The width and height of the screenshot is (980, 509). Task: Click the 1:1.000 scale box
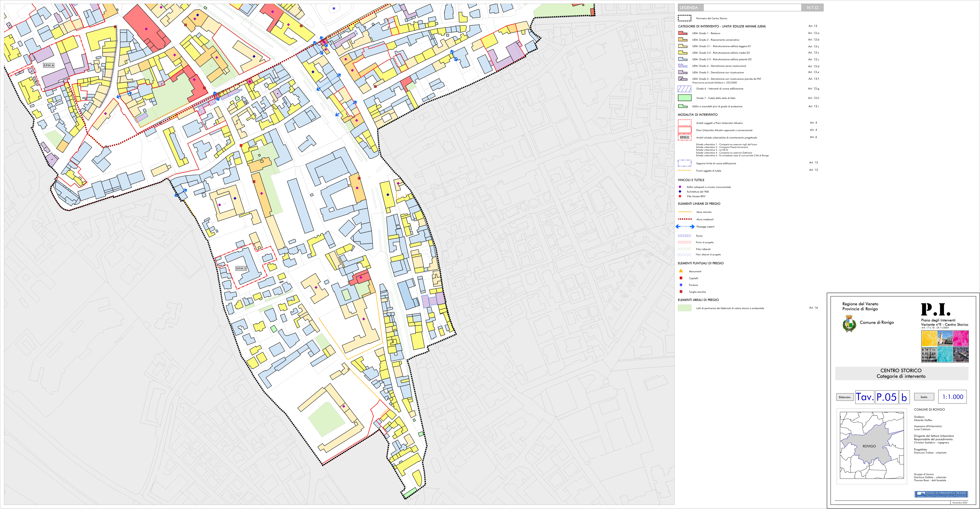[x=952, y=397]
